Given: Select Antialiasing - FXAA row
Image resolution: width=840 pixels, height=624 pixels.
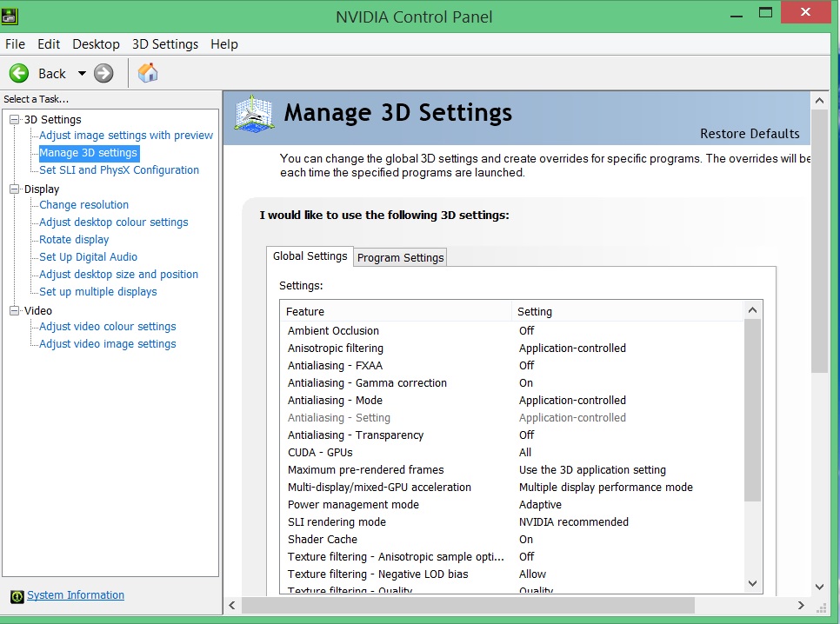Looking at the screenshot, I should (x=511, y=365).
